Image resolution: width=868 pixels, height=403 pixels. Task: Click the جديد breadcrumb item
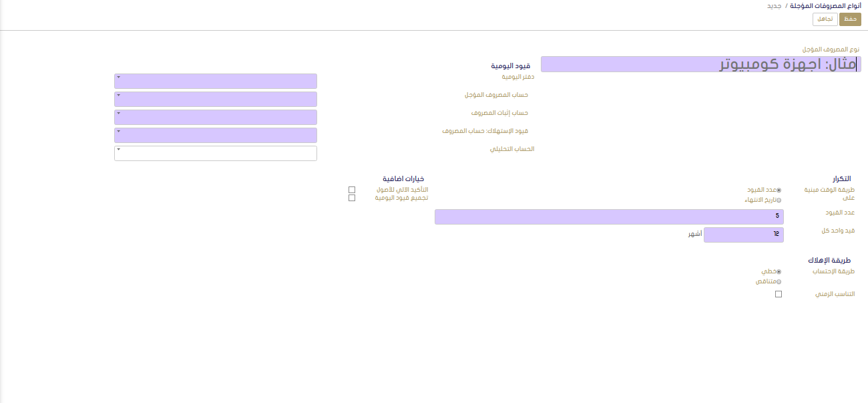tap(775, 5)
